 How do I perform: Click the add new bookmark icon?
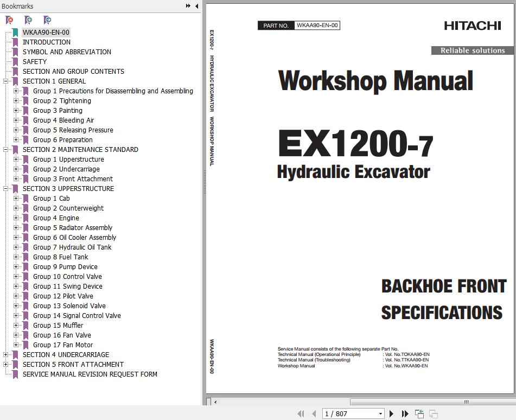point(28,21)
